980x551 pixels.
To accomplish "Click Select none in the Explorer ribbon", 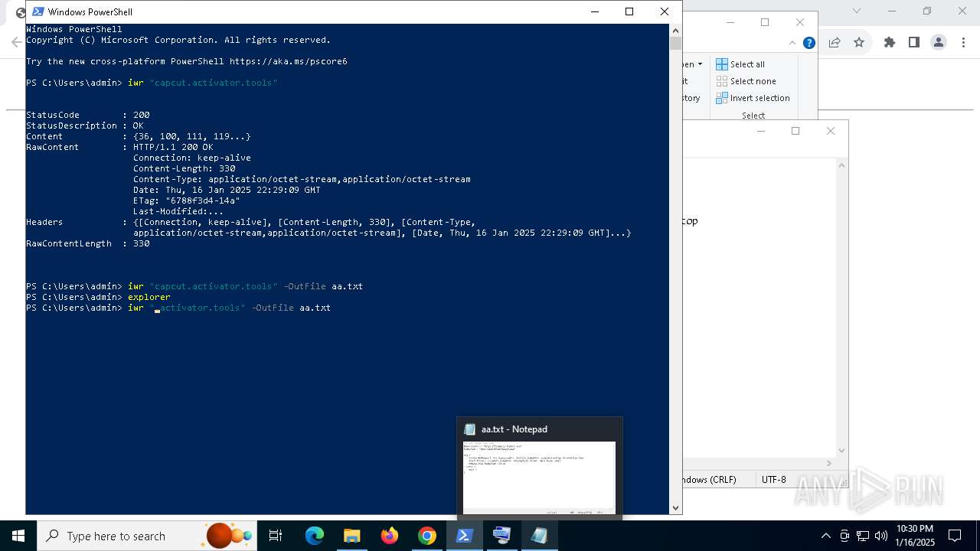I will click(746, 81).
